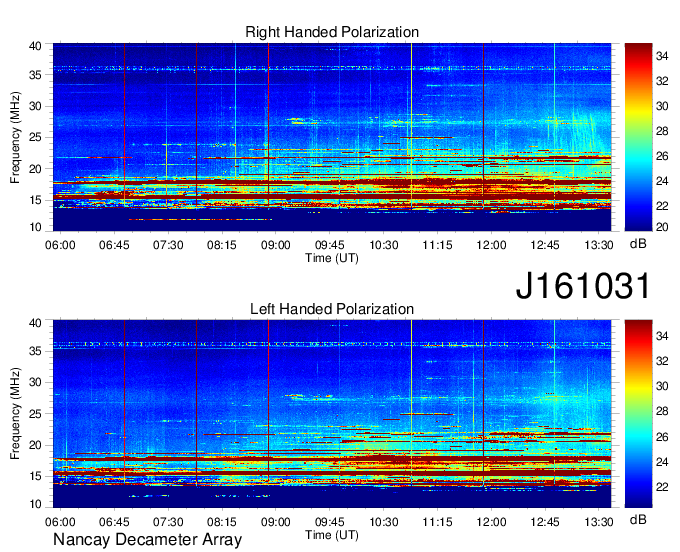Click the 12:45 tick on the Left Handed plot
The width and height of the screenshot is (680, 552).
click(545, 522)
